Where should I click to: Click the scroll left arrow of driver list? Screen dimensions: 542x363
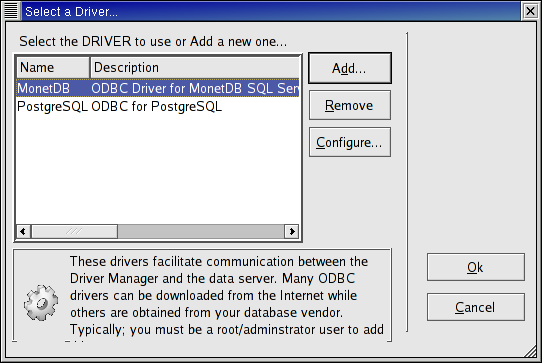click(23, 231)
